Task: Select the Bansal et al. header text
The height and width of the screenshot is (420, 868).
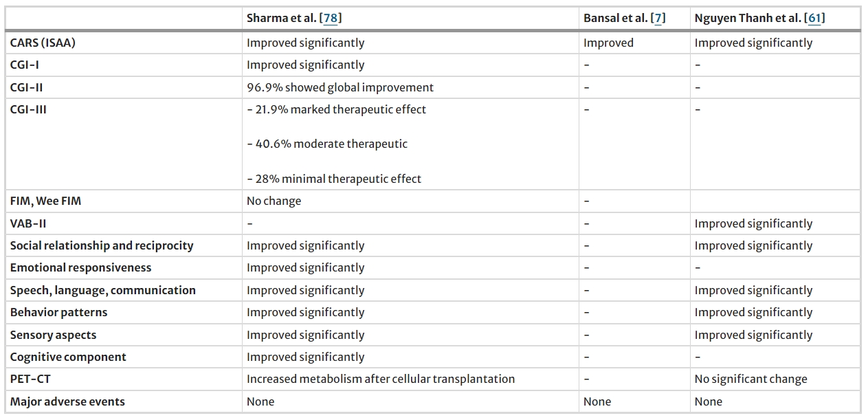Action: point(616,19)
